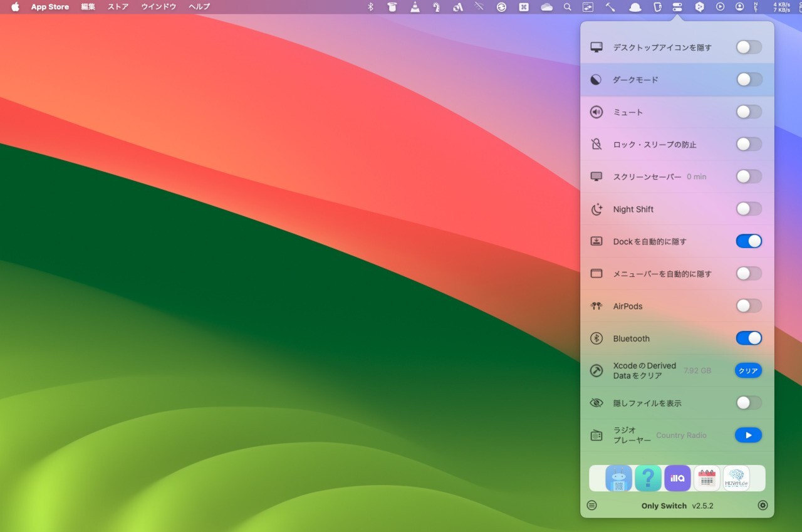Screen dimensions: 802x532
Task: Click the Xcode hammer icon in the list
Action: [x=596, y=371]
